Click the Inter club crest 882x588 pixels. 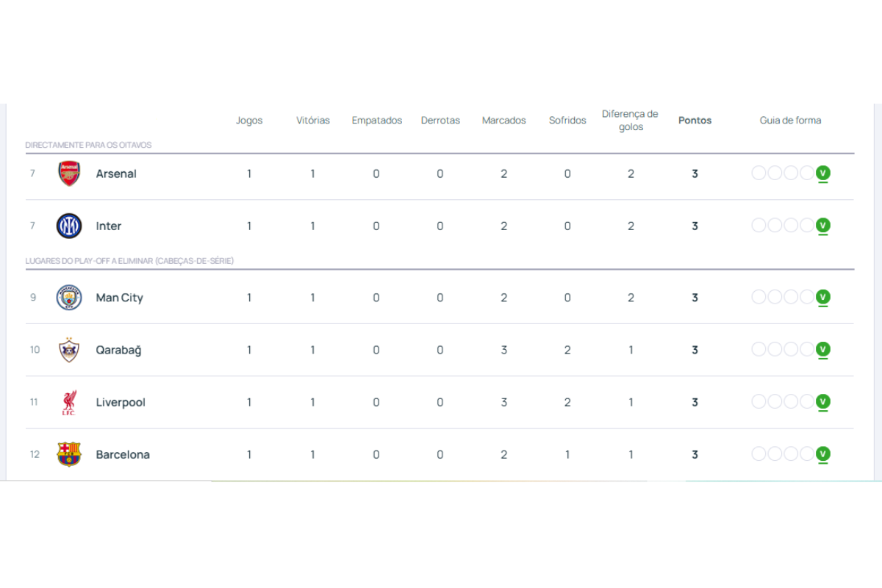pos(69,226)
